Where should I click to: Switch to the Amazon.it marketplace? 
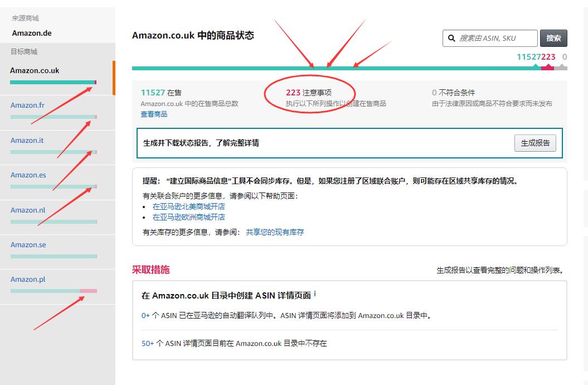click(x=27, y=141)
